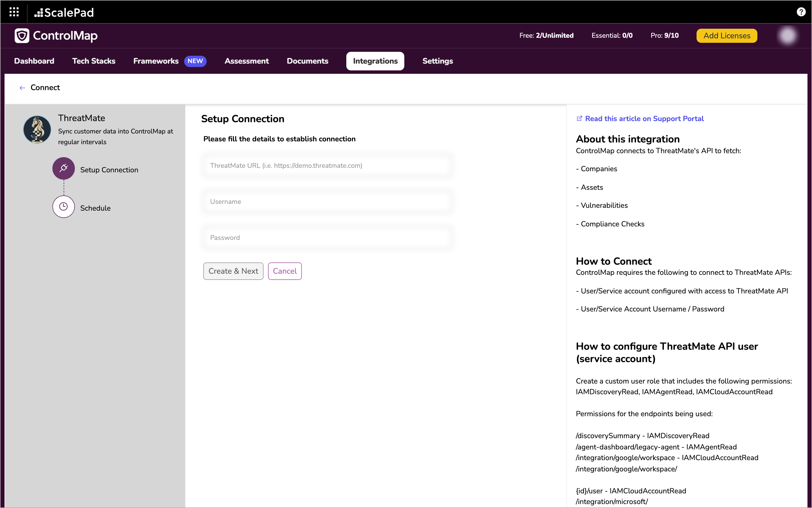Open the Dashboard tab
Viewport: 812px width, 508px height.
34,61
